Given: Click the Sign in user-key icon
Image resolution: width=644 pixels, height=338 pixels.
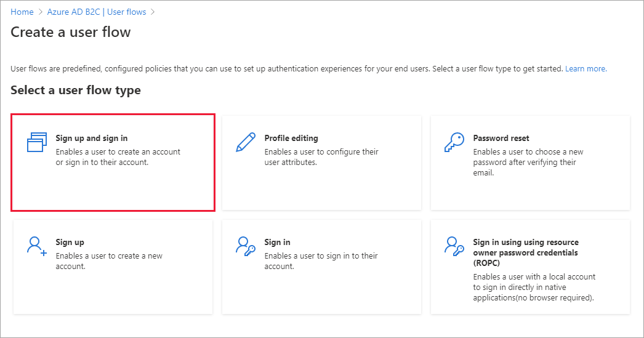Looking at the screenshot, I should (x=246, y=246).
